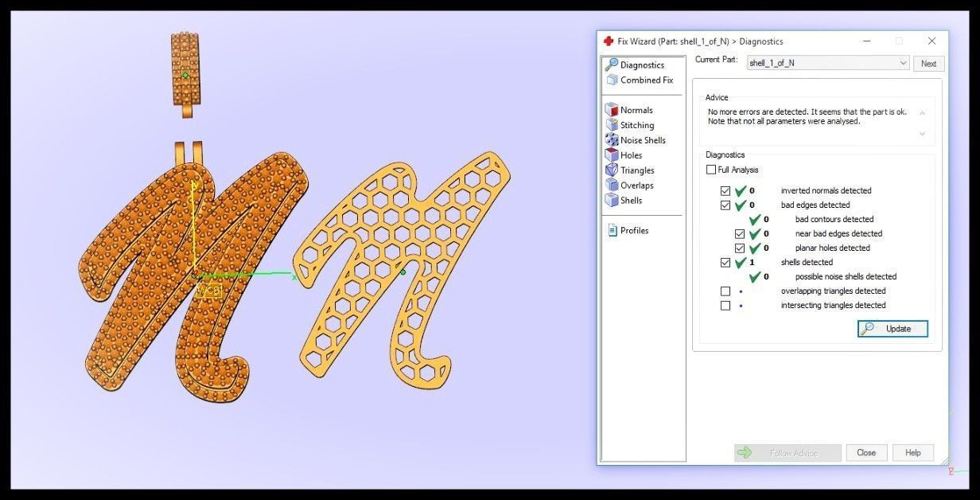The image size is (980, 500).
Task: Go to the Normals page
Action: [x=636, y=110]
